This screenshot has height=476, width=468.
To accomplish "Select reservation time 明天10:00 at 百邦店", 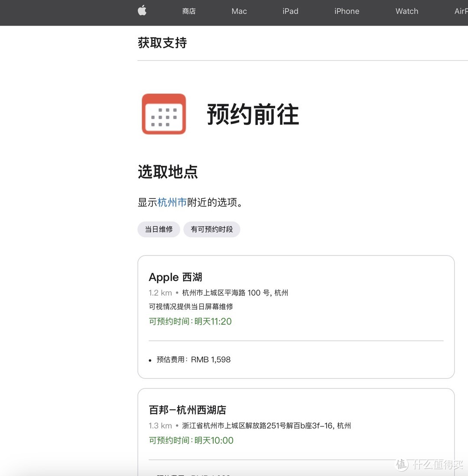I will pyautogui.click(x=214, y=440).
